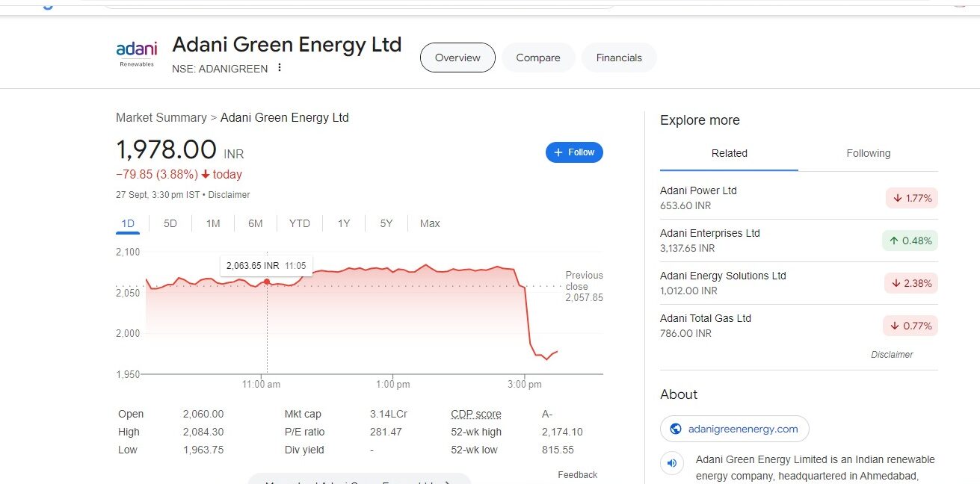Screen dimensions: 980x484
Task: Click the Disclaimer under related stocks
Action: (x=892, y=355)
